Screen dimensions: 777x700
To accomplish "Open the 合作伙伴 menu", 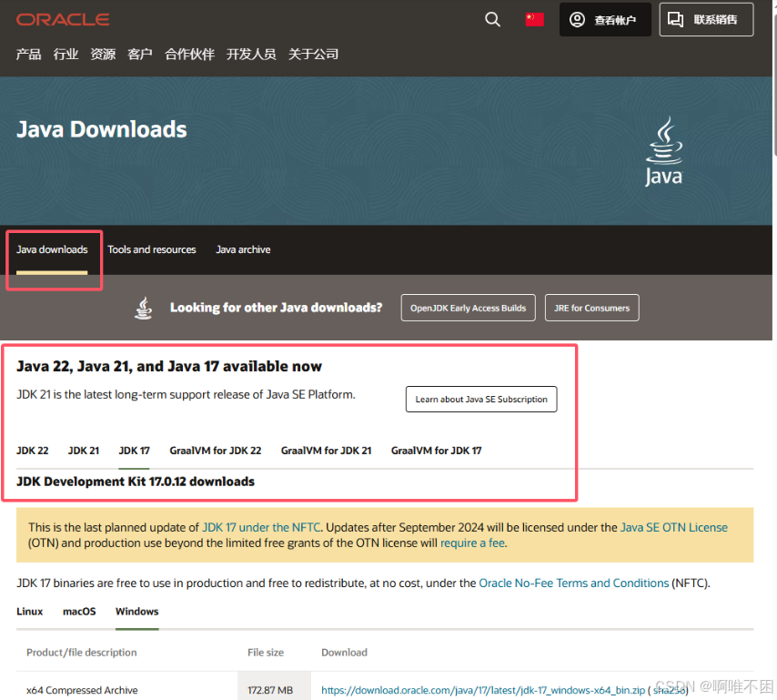I will tap(190, 54).
